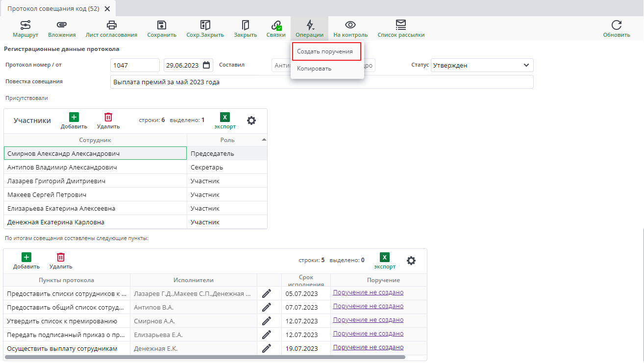Open Вложения attachments paperclip icon
This screenshot has height=363, width=644.
pyautogui.click(x=62, y=25)
